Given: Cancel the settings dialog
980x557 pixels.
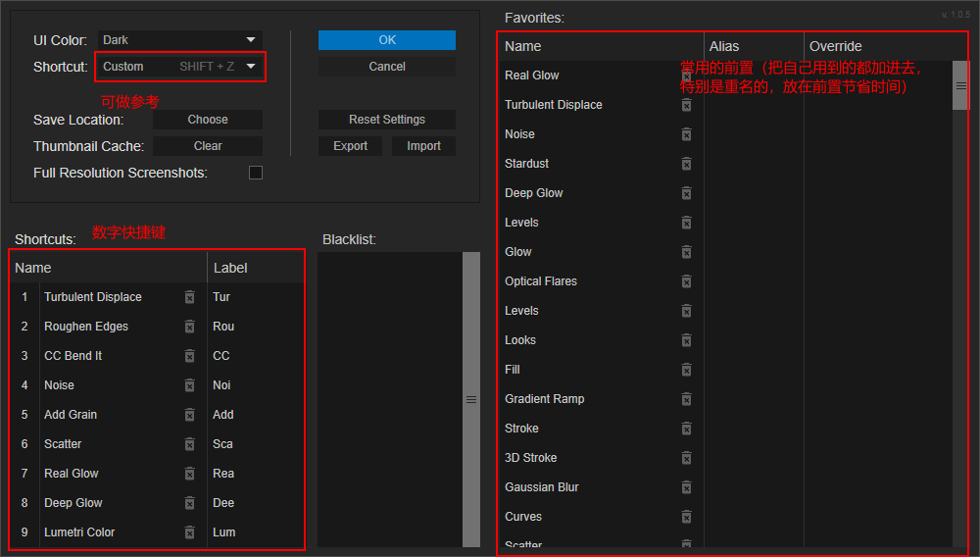Looking at the screenshot, I should [387, 67].
